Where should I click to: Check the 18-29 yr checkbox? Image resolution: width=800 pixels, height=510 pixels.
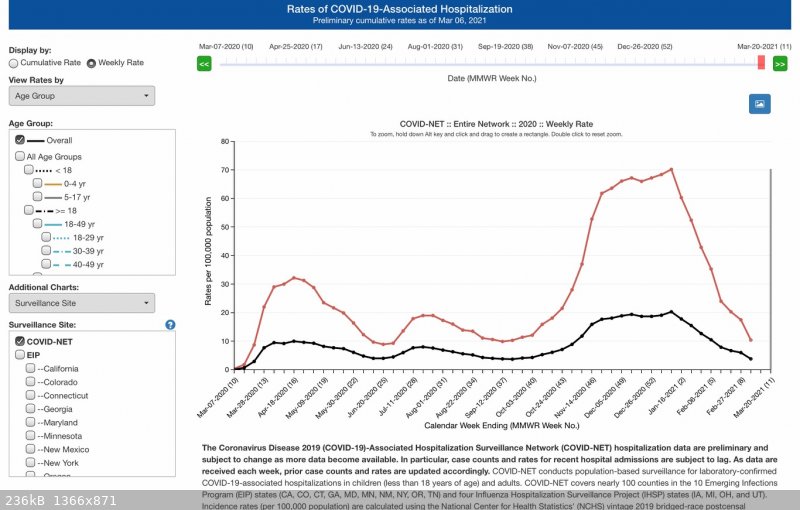point(46,237)
